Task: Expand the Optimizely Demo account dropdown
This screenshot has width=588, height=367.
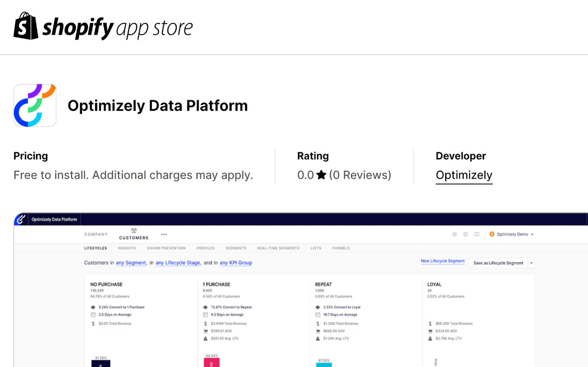Action: click(532, 234)
